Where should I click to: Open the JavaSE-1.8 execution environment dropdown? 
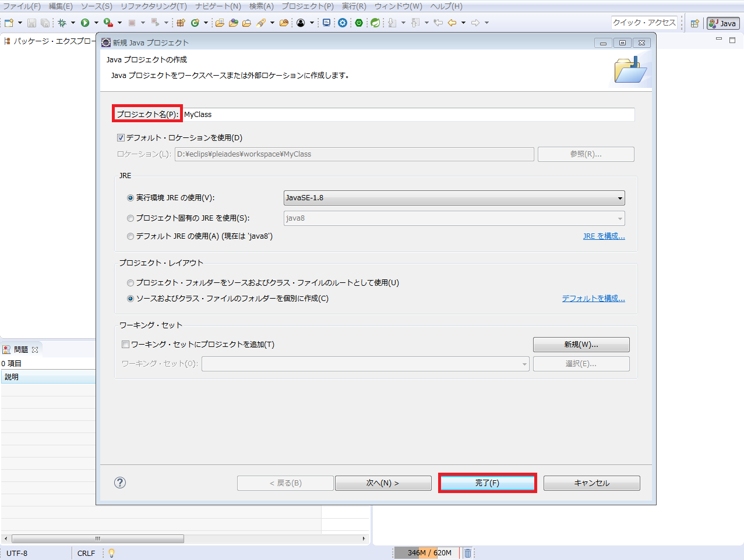tap(454, 198)
